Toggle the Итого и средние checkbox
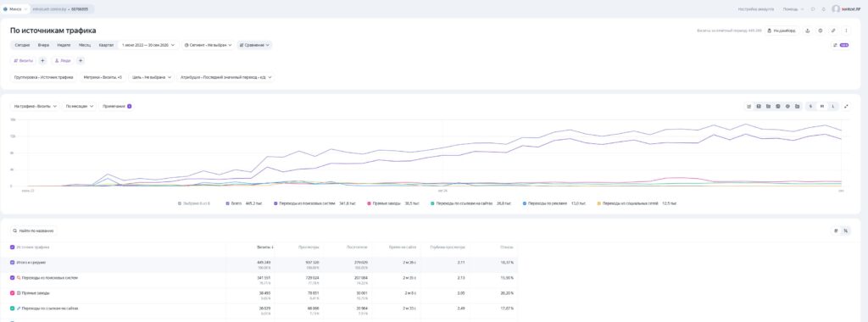The width and height of the screenshot is (868, 322). coord(13,262)
